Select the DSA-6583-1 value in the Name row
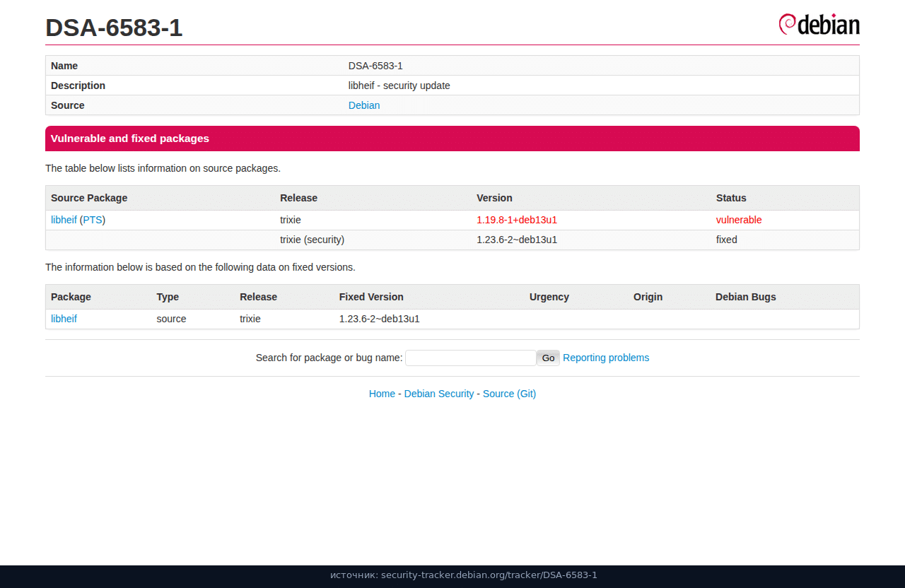Screen dimensions: 905x588 pos(375,66)
